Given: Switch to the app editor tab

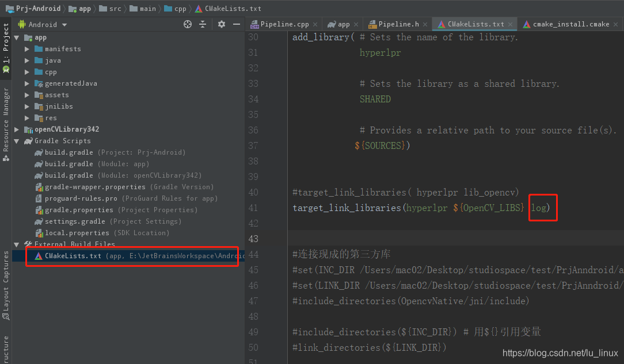Looking at the screenshot, I should pos(343,24).
